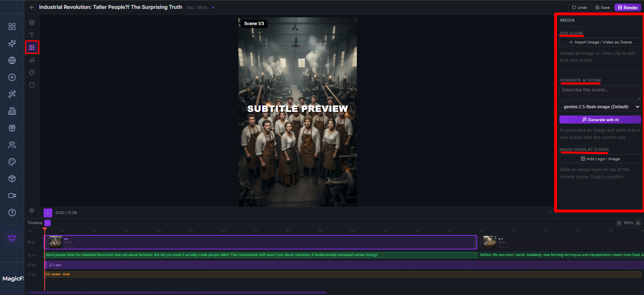The width and height of the screenshot is (644, 295).
Task: Select the Text tool in editor toolbar
Action: pos(32,35)
